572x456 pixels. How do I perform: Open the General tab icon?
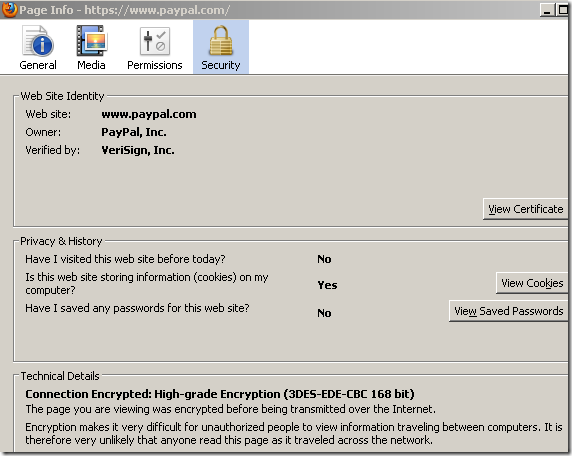[x=38, y=47]
